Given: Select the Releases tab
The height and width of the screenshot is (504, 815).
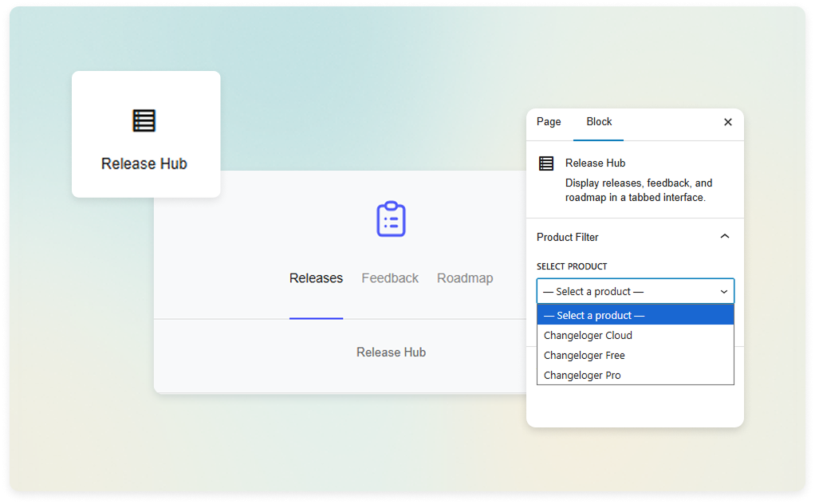Looking at the screenshot, I should 315,278.
